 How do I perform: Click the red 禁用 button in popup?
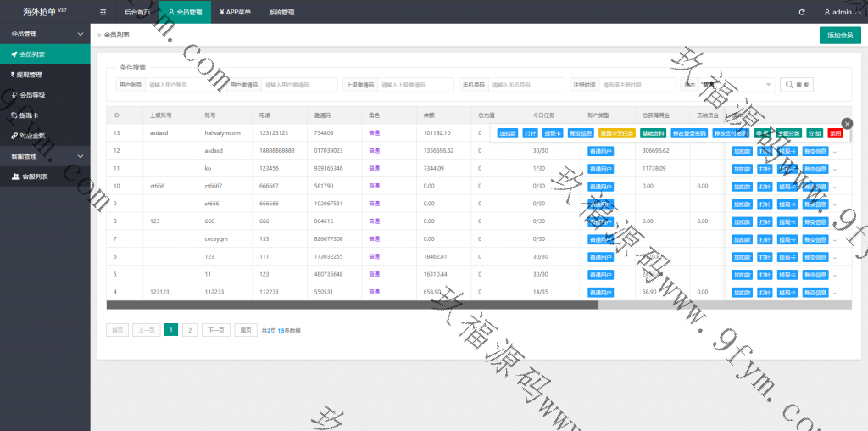pyautogui.click(x=836, y=133)
